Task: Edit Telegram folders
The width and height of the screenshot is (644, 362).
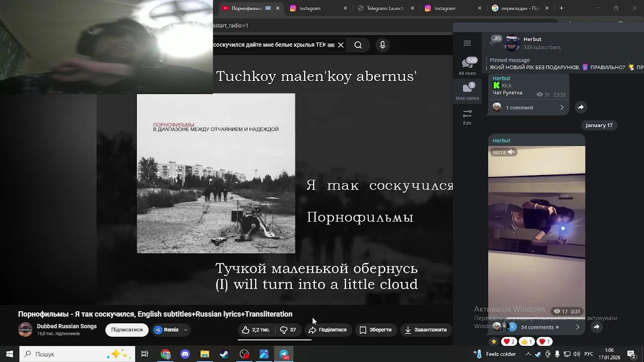Action: (467, 117)
